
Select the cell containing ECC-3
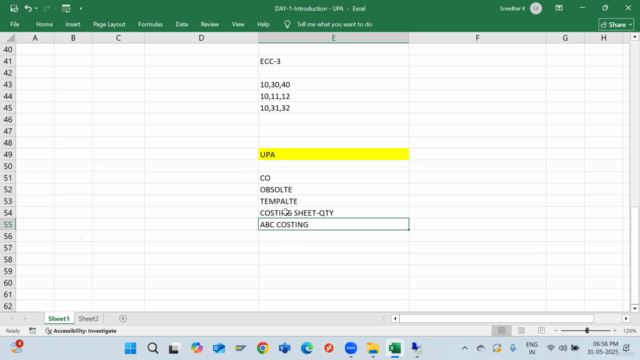pyautogui.click(x=333, y=61)
